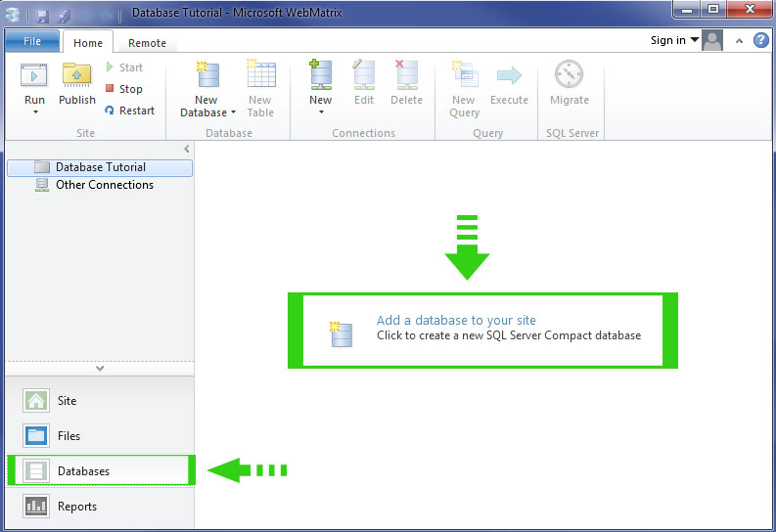Click the workspace selector collapse chevron

pos(100,369)
